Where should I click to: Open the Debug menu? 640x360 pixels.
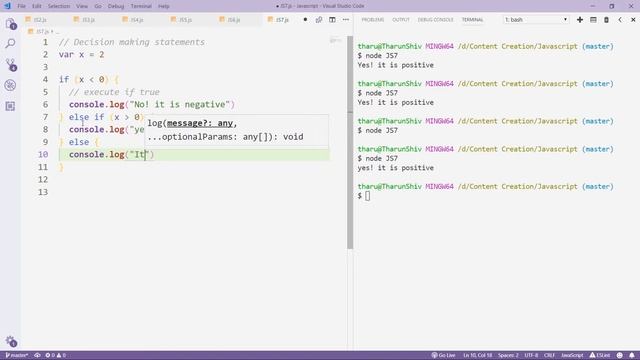(116, 6)
